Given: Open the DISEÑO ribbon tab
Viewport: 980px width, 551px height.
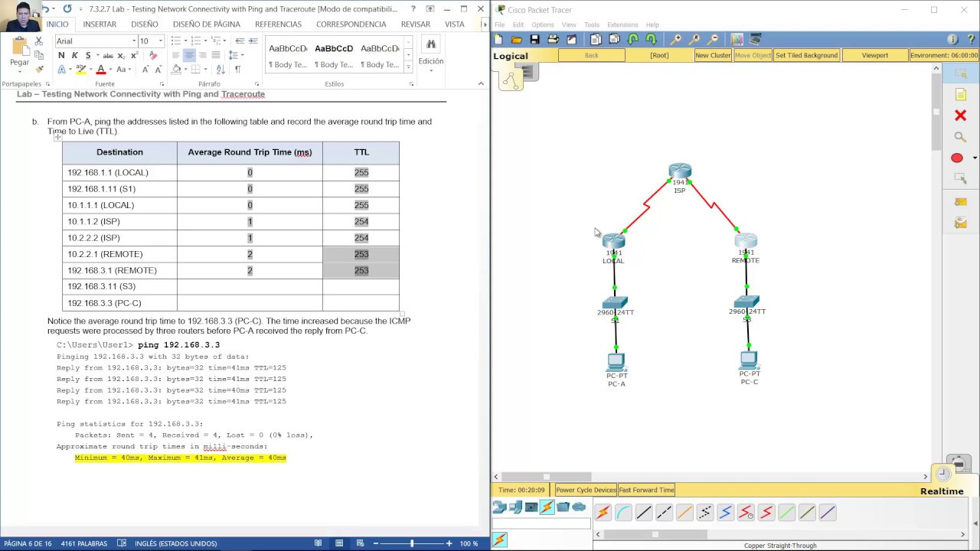Looking at the screenshot, I should coord(144,24).
